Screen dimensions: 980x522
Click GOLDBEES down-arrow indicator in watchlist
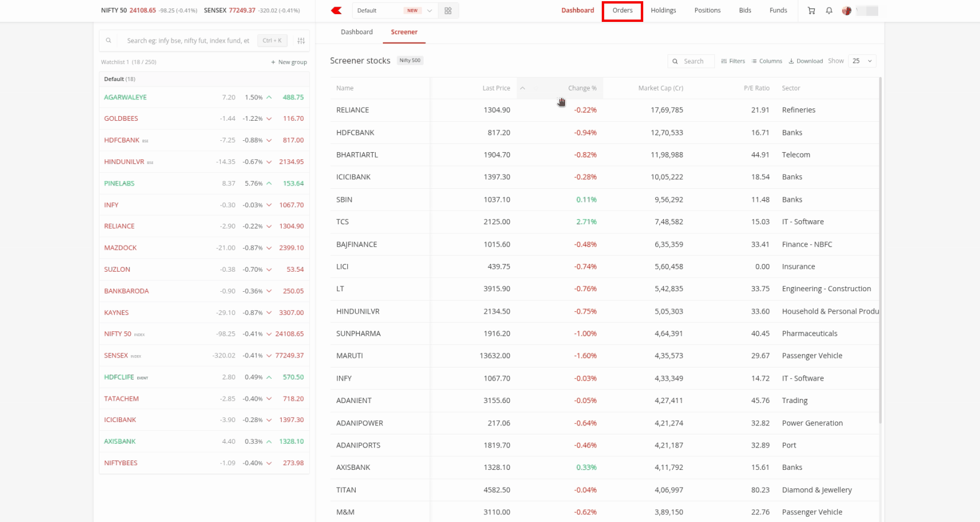269,118
